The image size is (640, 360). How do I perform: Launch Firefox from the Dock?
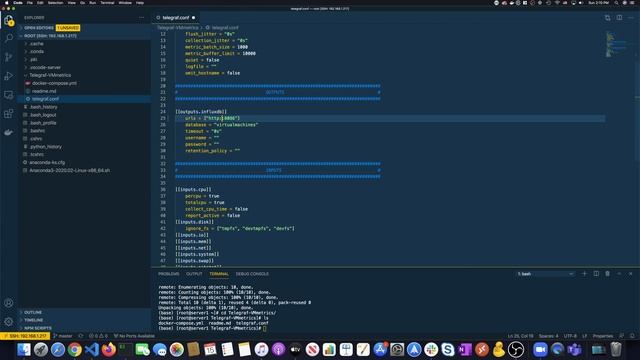pyautogui.click(x=109, y=350)
